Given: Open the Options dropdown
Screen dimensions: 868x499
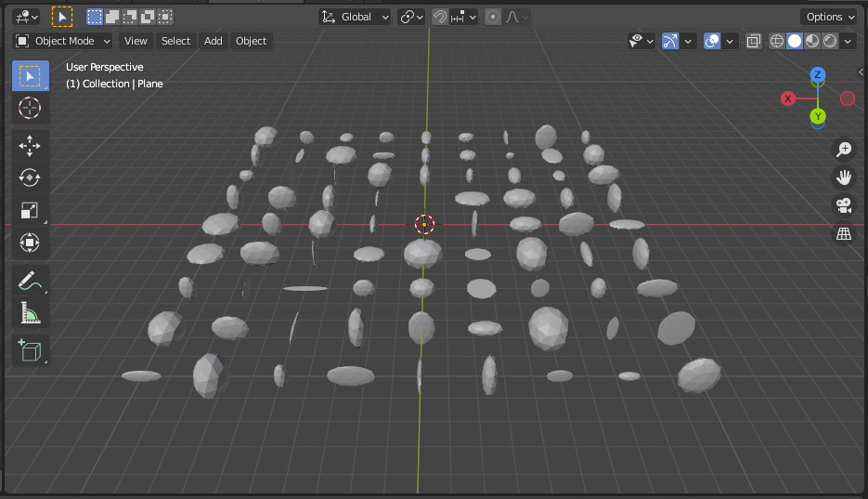Looking at the screenshot, I should tap(830, 17).
